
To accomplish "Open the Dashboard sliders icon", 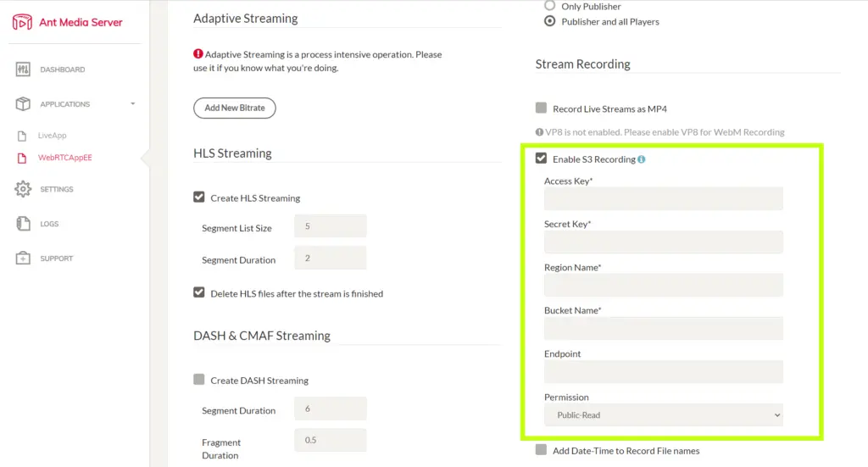I will (x=23, y=69).
